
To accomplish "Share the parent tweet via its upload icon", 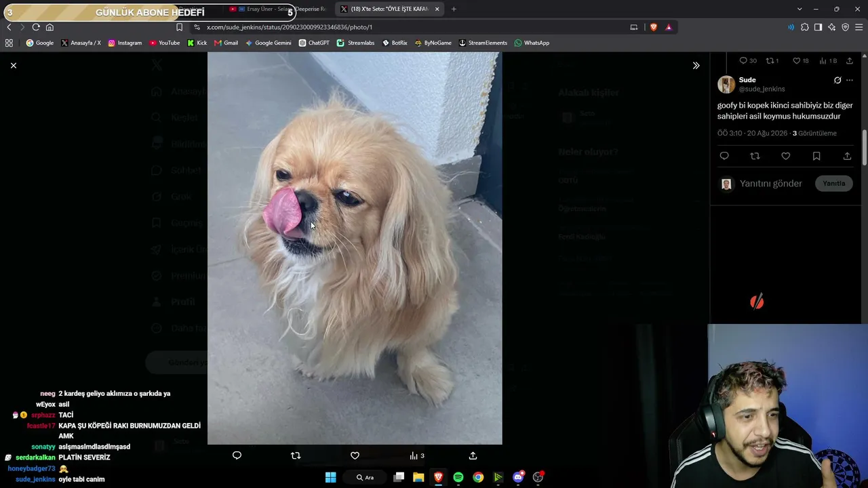I will 849,60.
